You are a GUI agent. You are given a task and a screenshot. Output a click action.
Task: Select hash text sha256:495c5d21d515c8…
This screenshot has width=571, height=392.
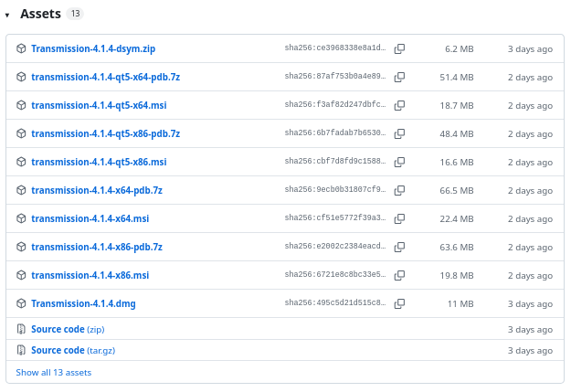335,302
